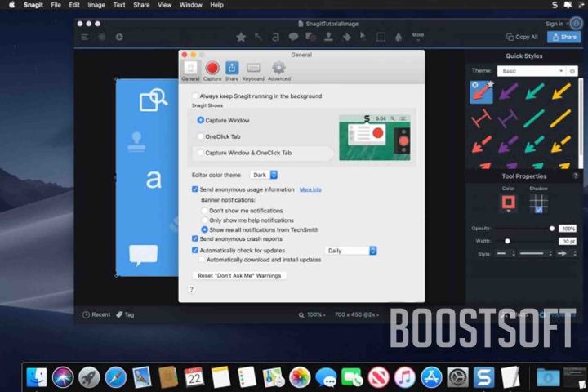Screen dimensions: 588x392
Task: Switch to the Capture preferences tab
Action: pyautogui.click(x=212, y=71)
